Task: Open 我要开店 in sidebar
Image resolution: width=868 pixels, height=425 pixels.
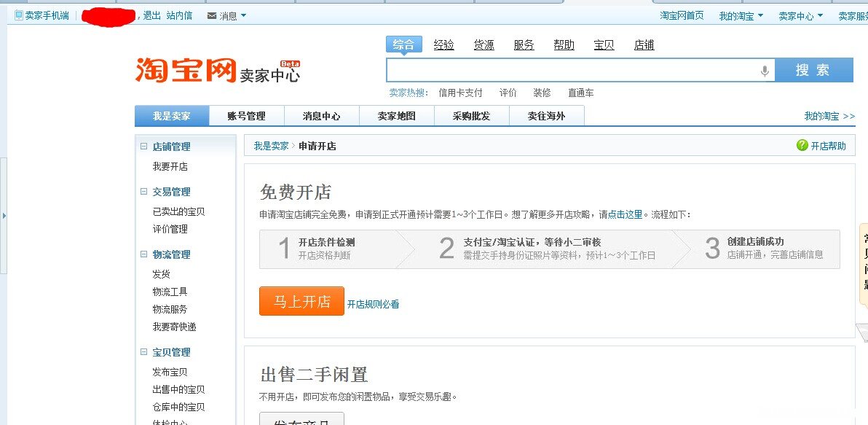Action: tap(170, 166)
